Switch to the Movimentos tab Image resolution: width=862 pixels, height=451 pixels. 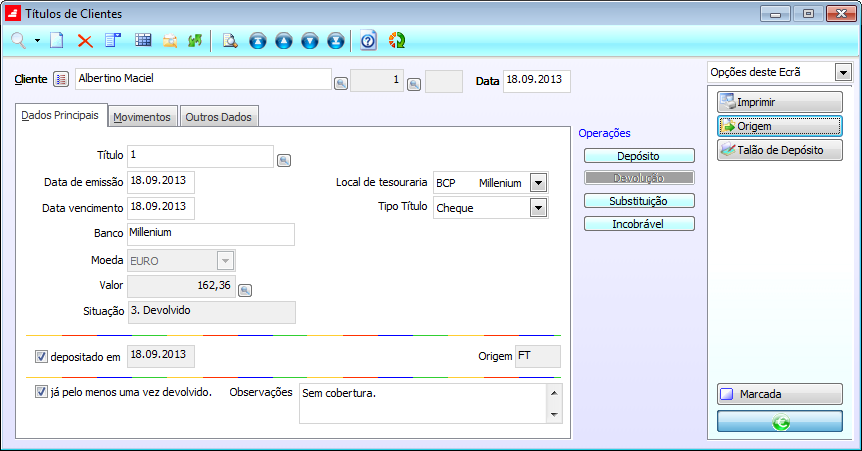click(142, 117)
